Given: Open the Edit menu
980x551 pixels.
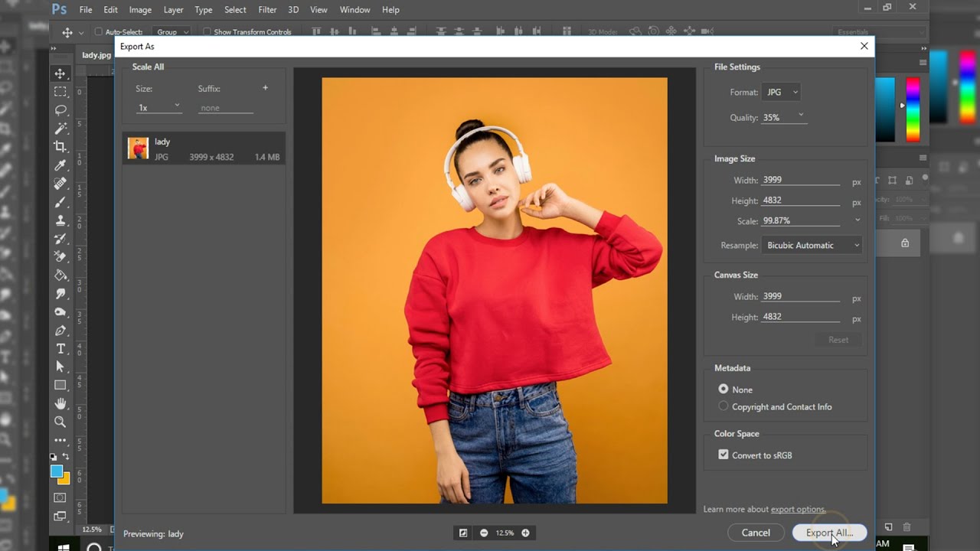Looking at the screenshot, I should pos(111,10).
